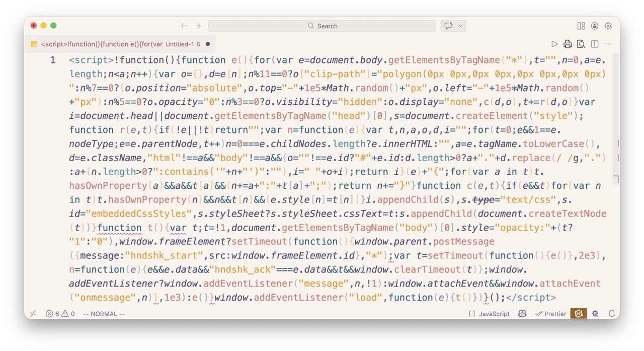Show notifications with the bell icon
This screenshot has width=644, height=351.
[612, 314]
